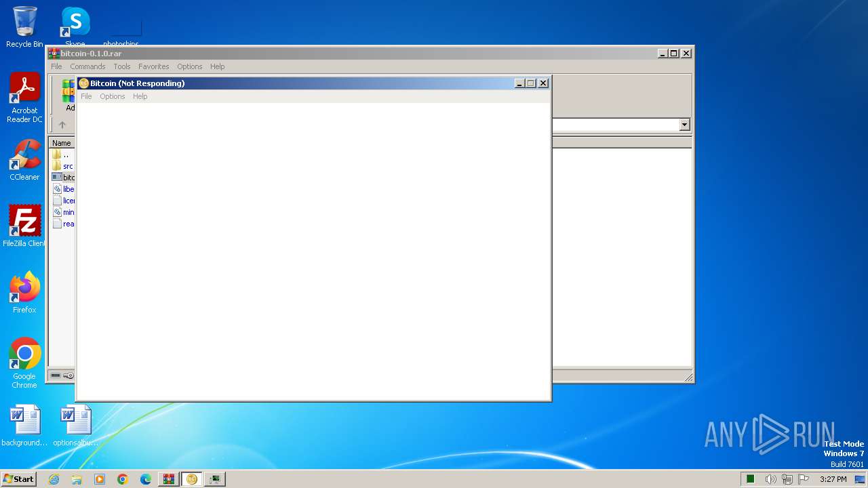Open File menu in Bitcoin window
Screen dimensions: 868x488
(x=86, y=96)
